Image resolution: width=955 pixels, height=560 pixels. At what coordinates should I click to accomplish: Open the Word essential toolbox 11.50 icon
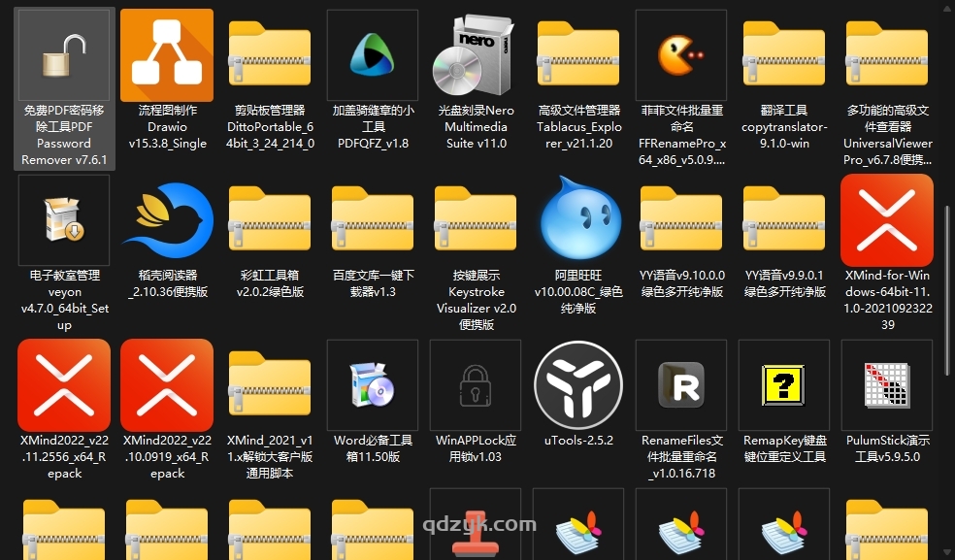pyautogui.click(x=373, y=385)
